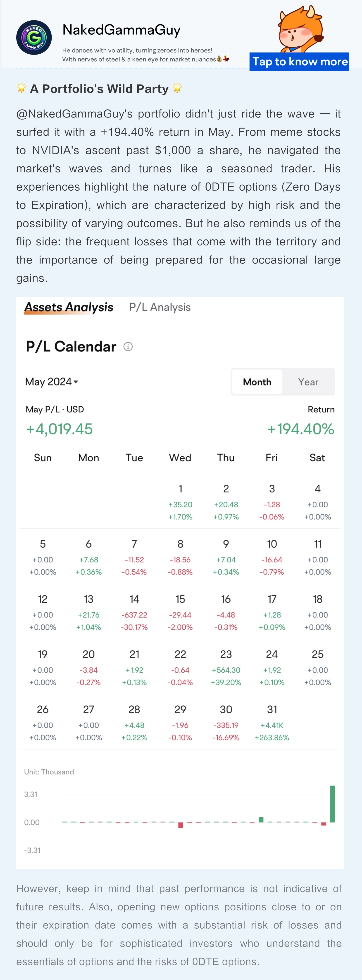Image resolution: width=362 pixels, height=980 pixels.
Task: Click the NakedGammaGuy profile avatar
Action: [x=34, y=38]
